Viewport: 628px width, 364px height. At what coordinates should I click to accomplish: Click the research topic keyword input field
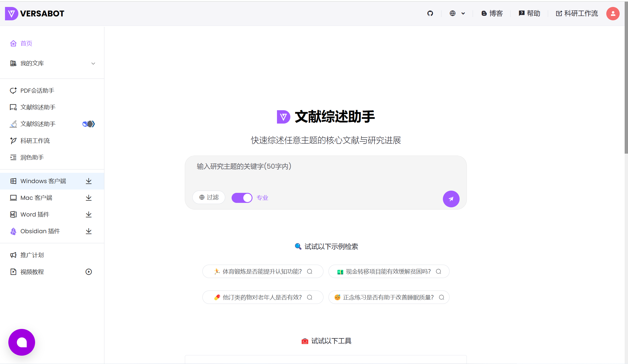point(326,166)
